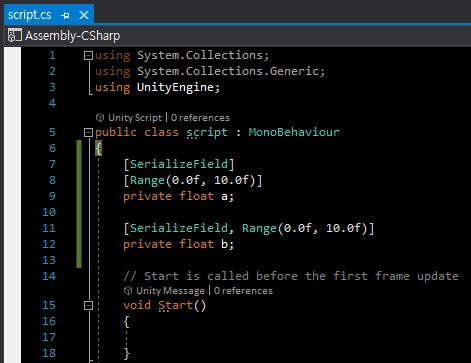The height and width of the screenshot is (363, 471).
Task: Collapse the using directives block
Action: (x=88, y=56)
